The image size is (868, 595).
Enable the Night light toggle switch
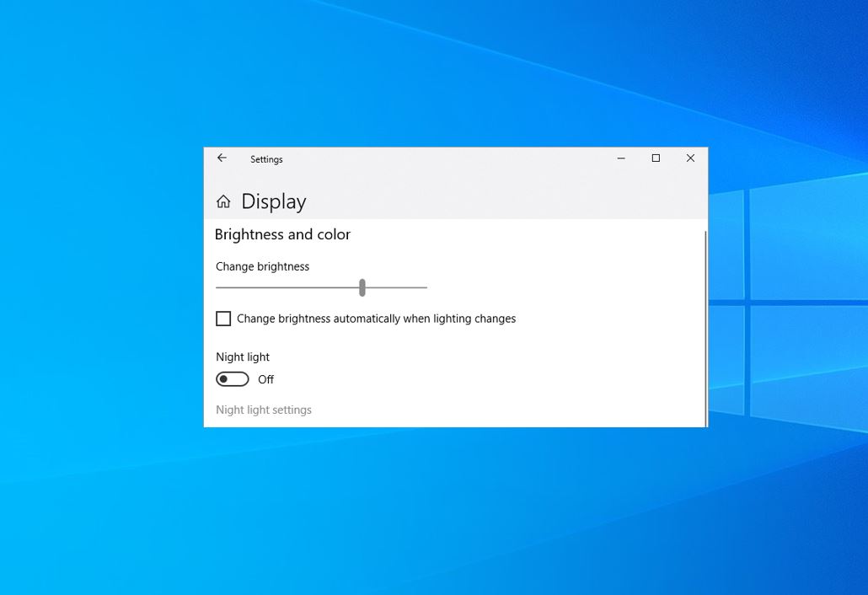(232, 378)
